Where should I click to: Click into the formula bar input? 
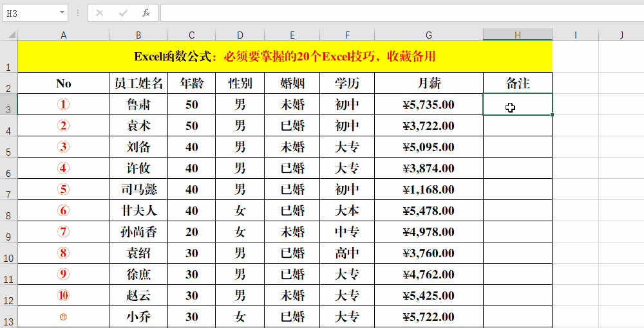point(402,13)
